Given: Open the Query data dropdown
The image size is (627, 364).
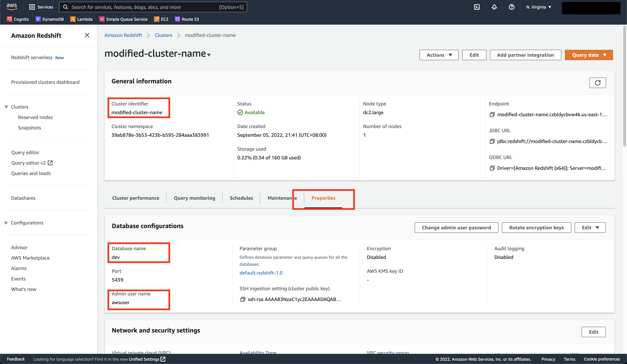Looking at the screenshot, I should tap(589, 55).
